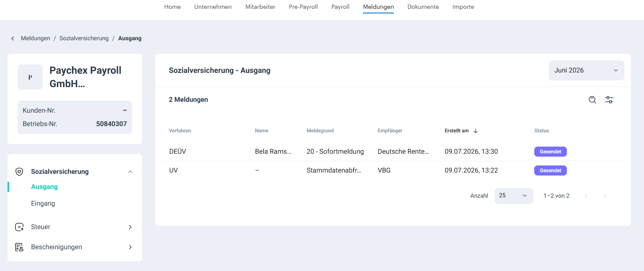Click the VBG recipient cell
This screenshot has width=644, height=271.
click(384, 171)
